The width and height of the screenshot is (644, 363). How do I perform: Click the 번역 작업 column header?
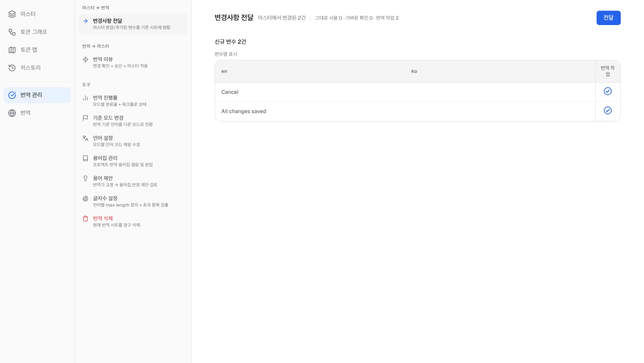click(x=608, y=71)
